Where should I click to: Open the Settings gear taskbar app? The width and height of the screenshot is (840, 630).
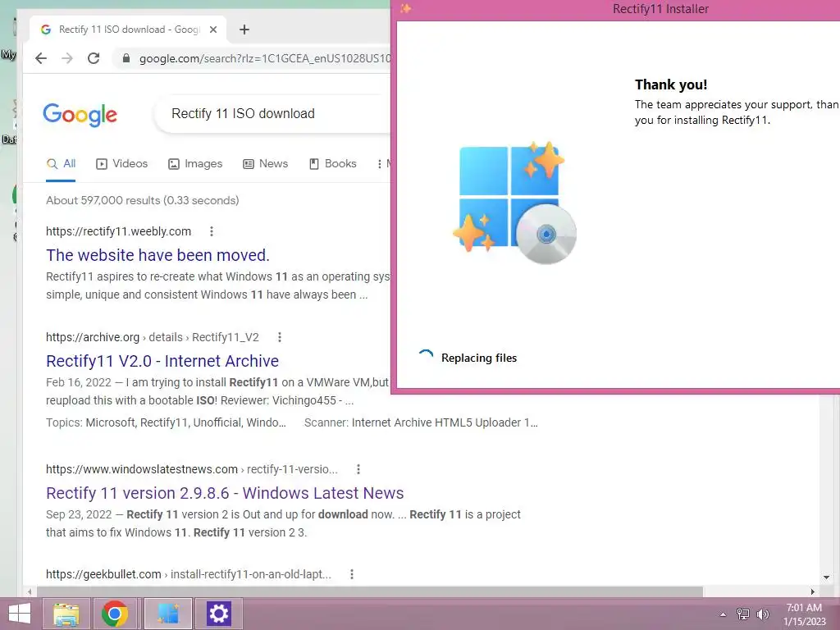pyautogui.click(x=218, y=614)
